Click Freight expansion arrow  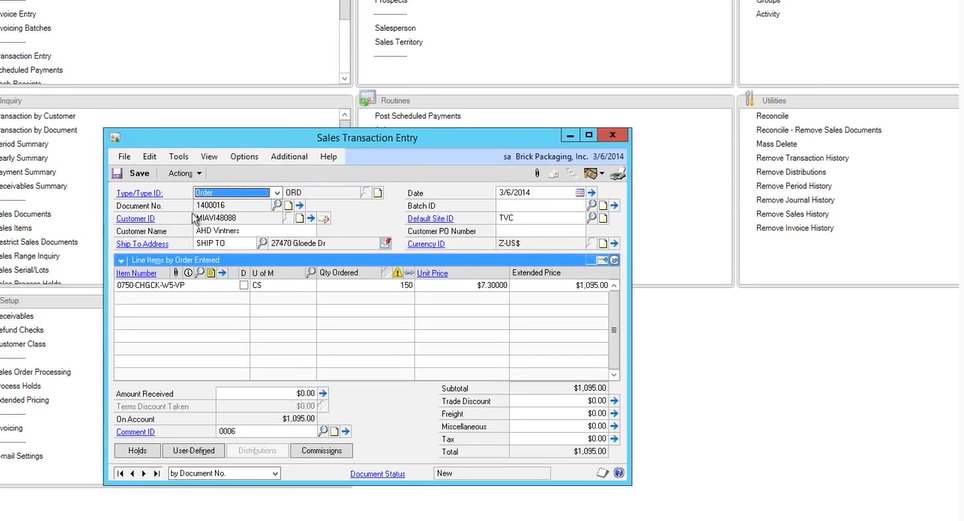[614, 413]
